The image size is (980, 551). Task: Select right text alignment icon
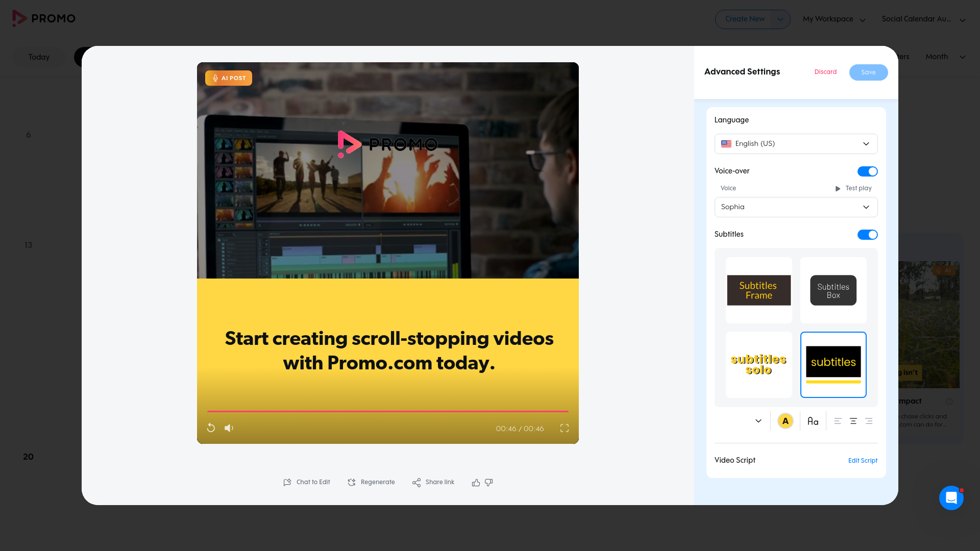[869, 421]
